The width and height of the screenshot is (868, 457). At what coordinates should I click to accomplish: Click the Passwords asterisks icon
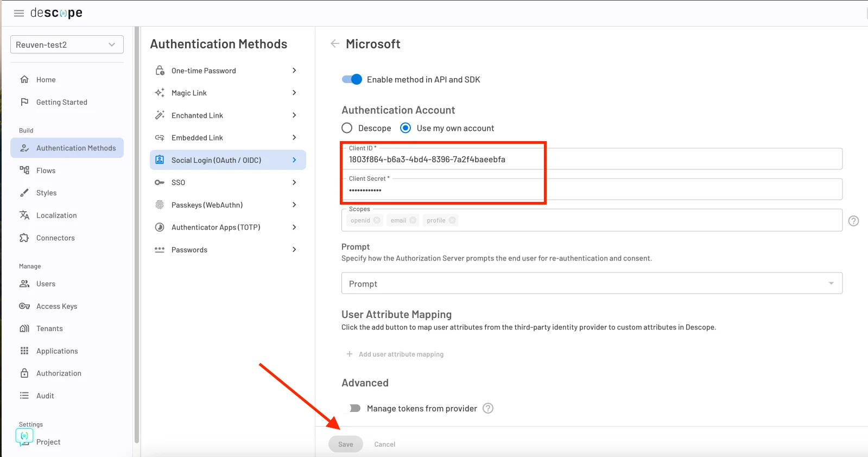click(x=160, y=250)
